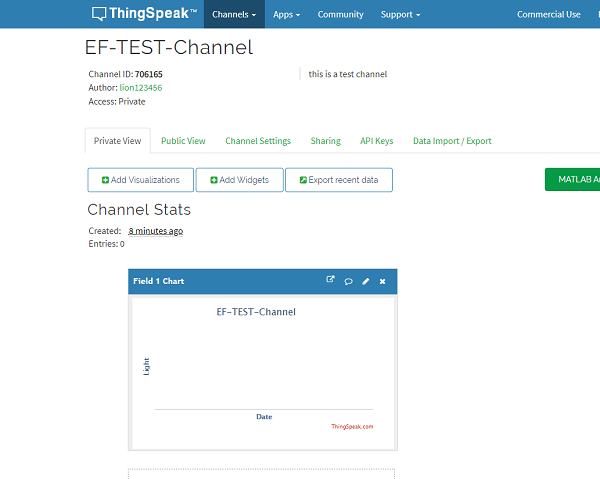Open the API Keys tab
600x479 pixels.
click(377, 141)
